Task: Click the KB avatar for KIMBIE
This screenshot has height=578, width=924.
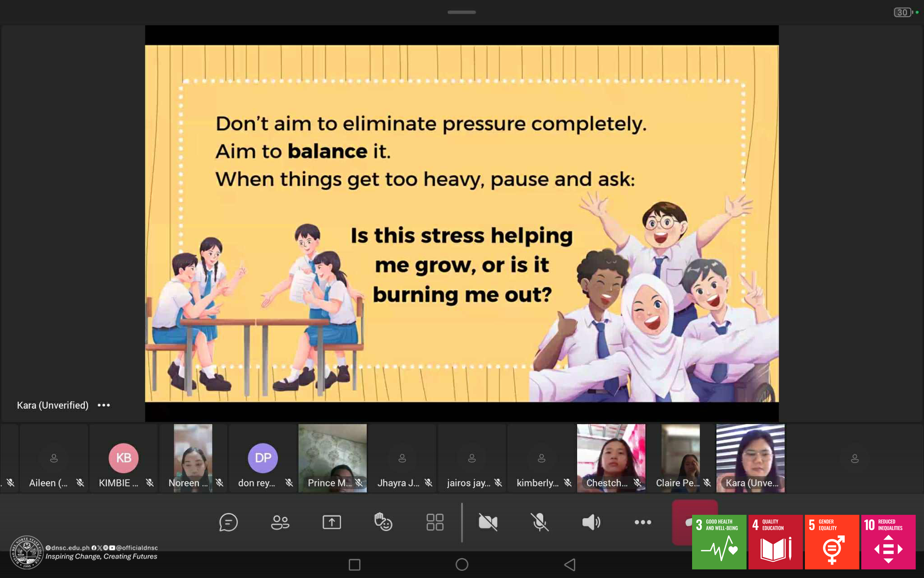Action: click(x=124, y=458)
